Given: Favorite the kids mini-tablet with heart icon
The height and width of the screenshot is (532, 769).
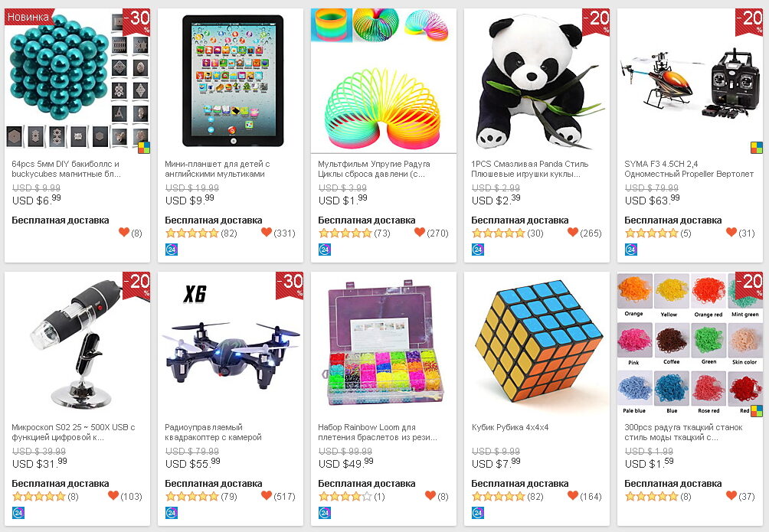Looking at the screenshot, I should (267, 233).
